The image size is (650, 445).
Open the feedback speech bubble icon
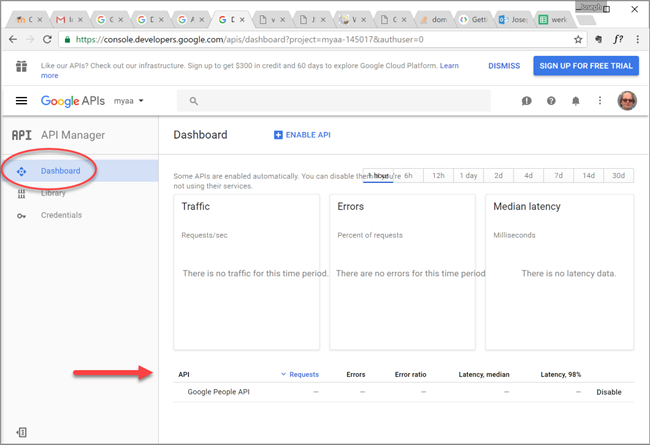click(526, 101)
